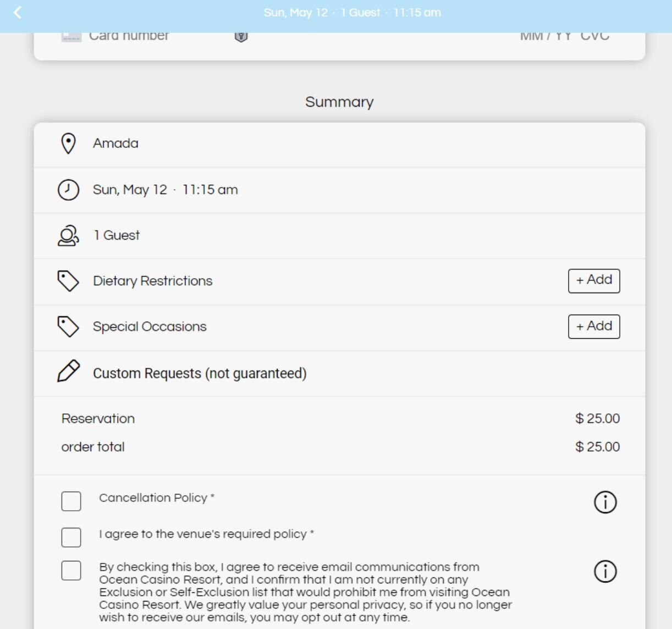Click the Dietary Restrictions tag icon
The width and height of the screenshot is (672, 629).
pyautogui.click(x=68, y=281)
